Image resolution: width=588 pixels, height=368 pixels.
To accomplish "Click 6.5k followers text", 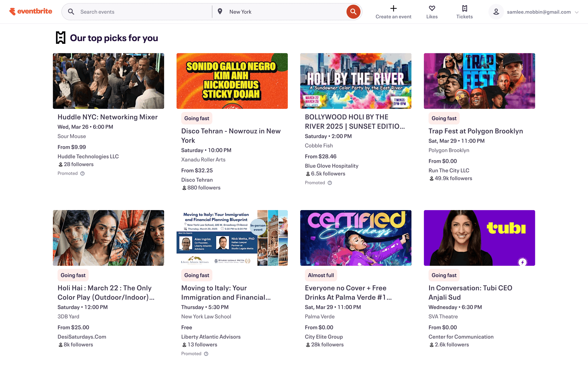I will pyautogui.click(x=328, y=174).
